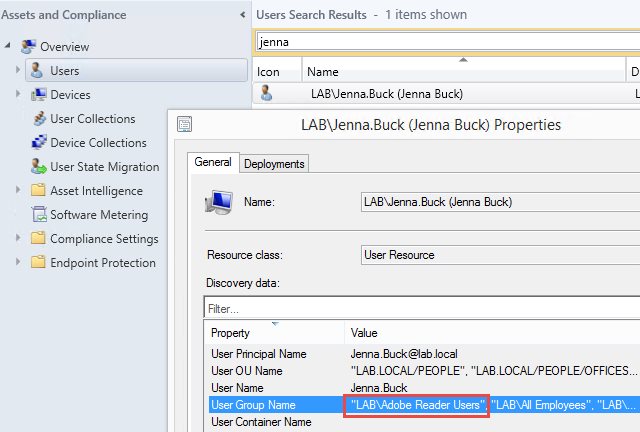Screen dimensions: 640x432
Task: Click the LAB.LOCAL/PEOPLE OU value
Action: (409, 371)
